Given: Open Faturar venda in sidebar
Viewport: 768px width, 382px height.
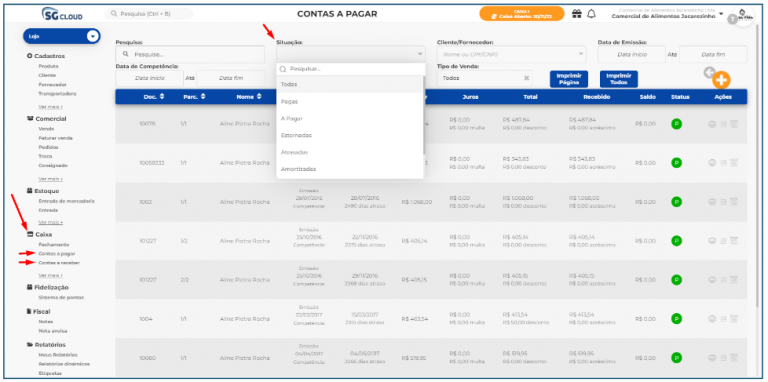Looking at the screenshot, I should [x=55, y=138].
